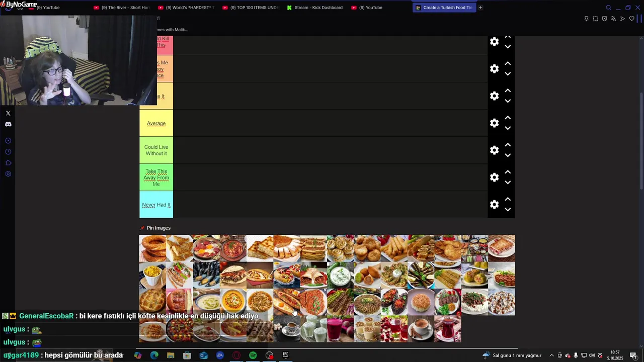Select the simit image
Screen dimensions: 644x362
tap(152, 248)
